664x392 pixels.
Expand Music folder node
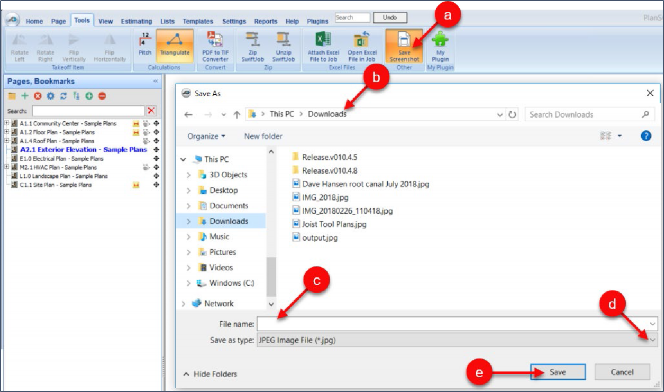click(188, 237)
